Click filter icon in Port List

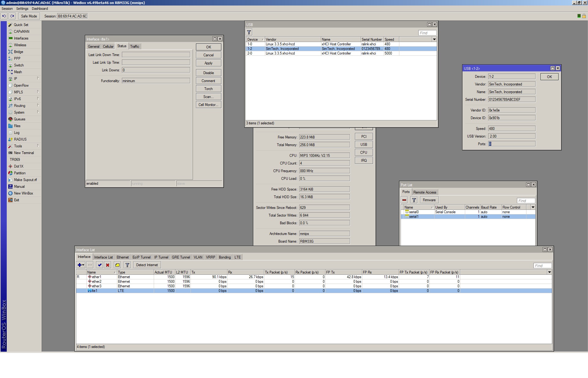414,200
